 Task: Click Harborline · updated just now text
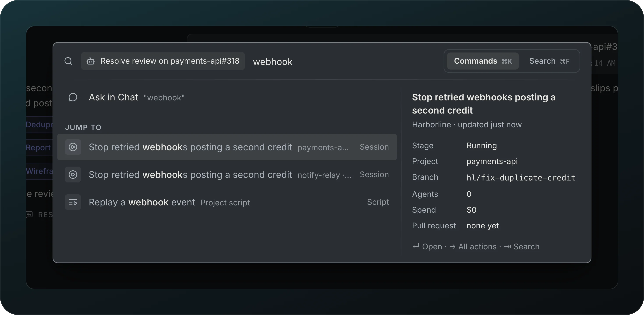pos(467,124)
